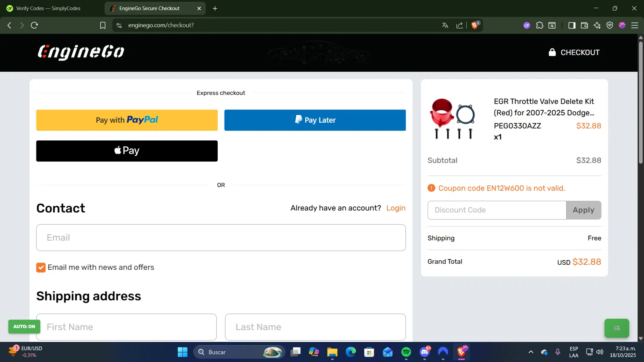Image resolution: width=644 pixels, height=362 pixels.
Task: Open Spotify from taskbar
Action: point(406,352)
